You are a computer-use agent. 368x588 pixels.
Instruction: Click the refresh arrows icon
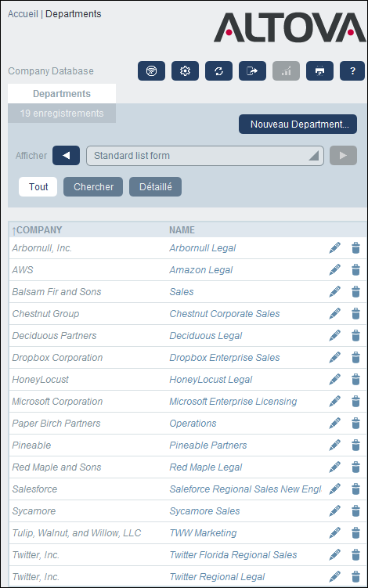pyautogui.click(x=218, y=71)
